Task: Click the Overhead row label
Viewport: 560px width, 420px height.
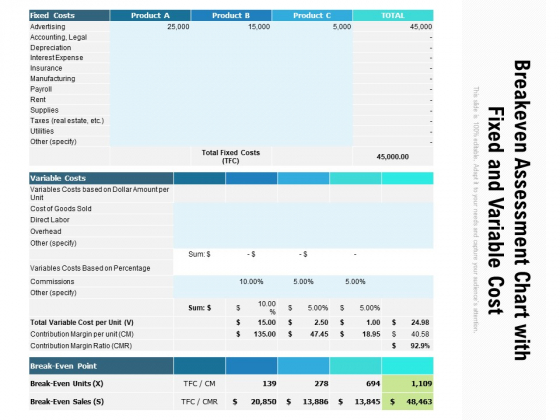Action: click(x=46, y=231)
